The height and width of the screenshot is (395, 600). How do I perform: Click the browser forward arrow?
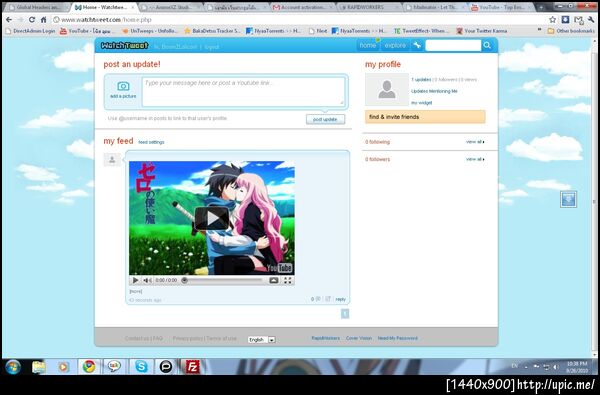click(x=20, y=20)
